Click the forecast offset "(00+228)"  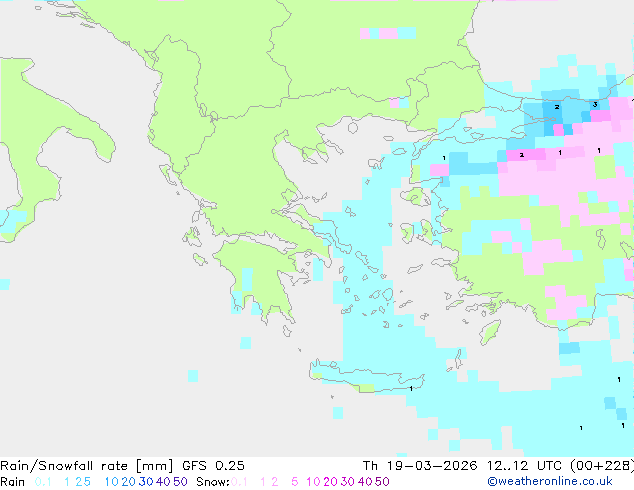tap(602, 466)
